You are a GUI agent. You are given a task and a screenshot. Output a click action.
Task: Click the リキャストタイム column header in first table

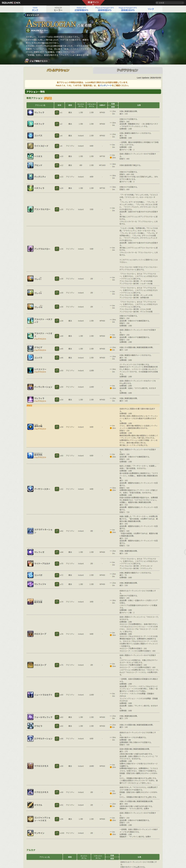[92, 105]
